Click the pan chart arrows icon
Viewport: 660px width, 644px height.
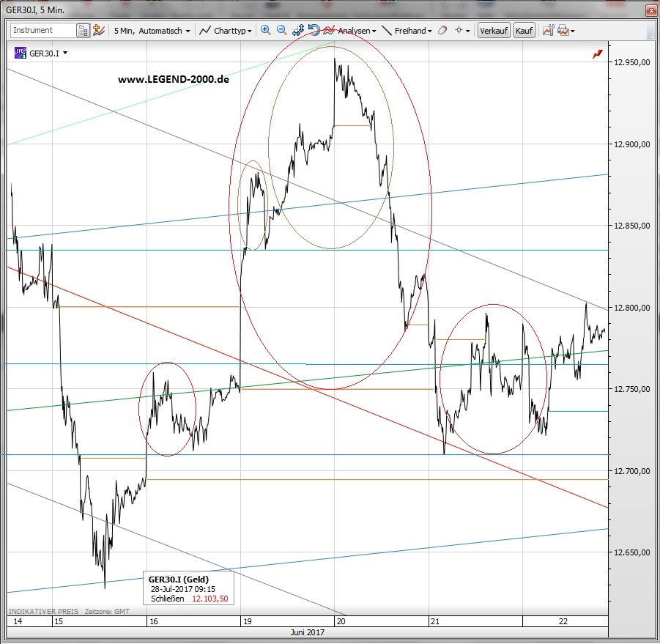pyautogui.click(x=298, y=31)
